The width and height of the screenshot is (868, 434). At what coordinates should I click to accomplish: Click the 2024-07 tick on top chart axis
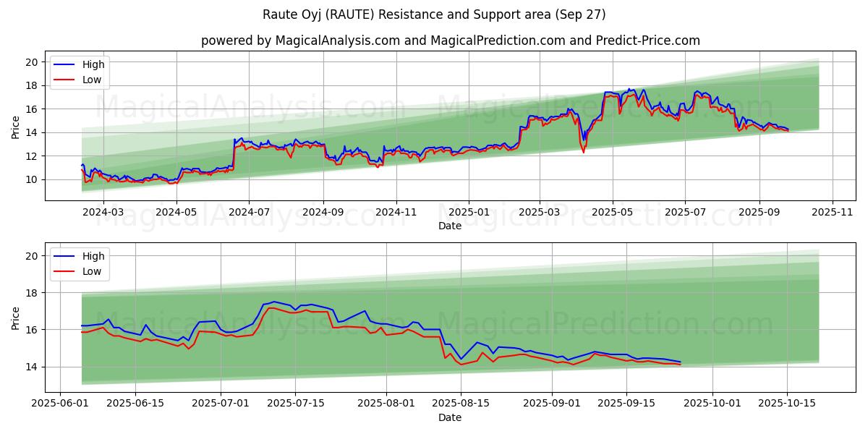(249, 213)
